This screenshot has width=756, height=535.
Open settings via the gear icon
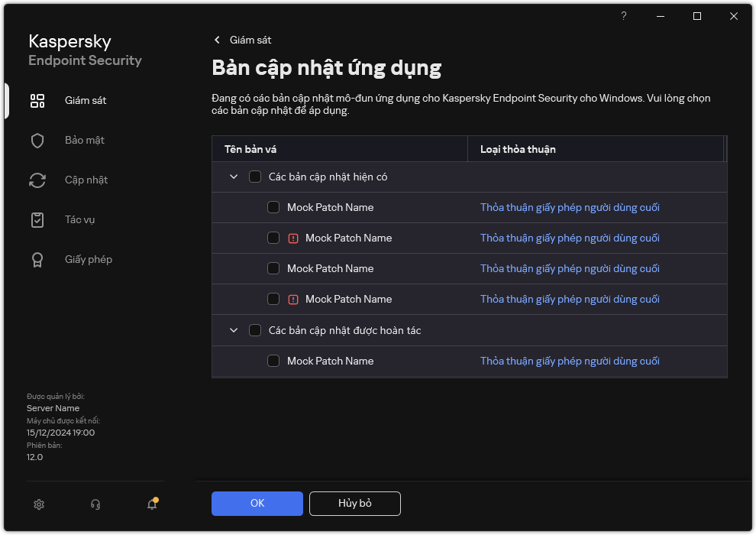(x=39, y=504)
